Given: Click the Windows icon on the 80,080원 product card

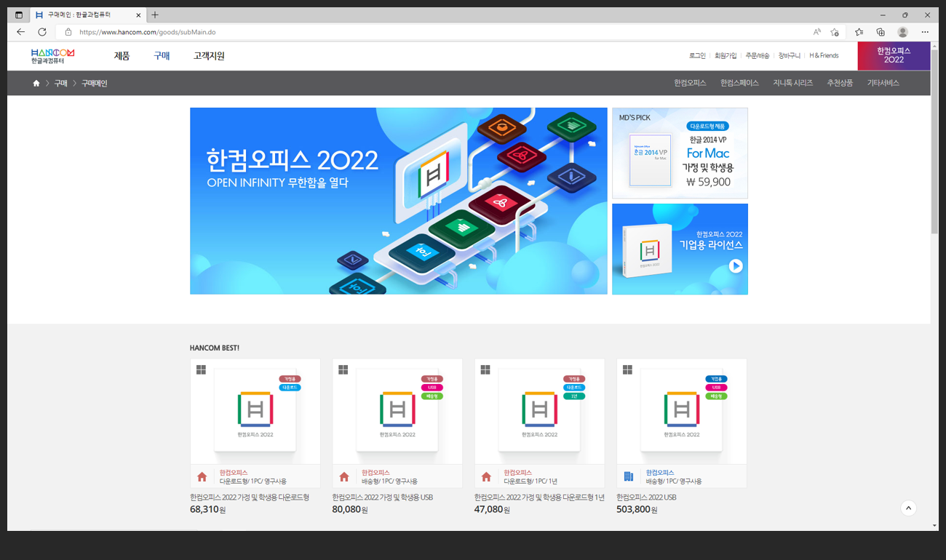Looking at the screenshot, I should tap(343, 370).
